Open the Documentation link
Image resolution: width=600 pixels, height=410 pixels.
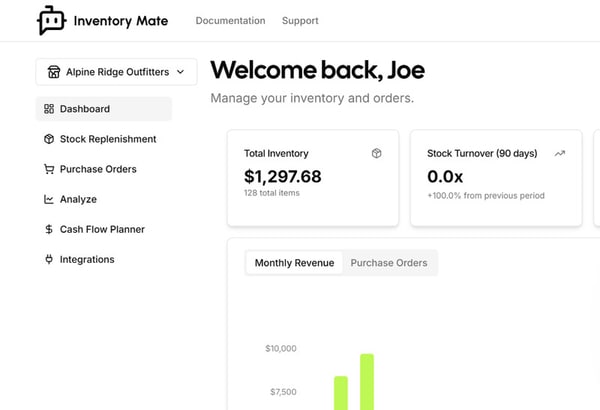[x=230, y=21]
